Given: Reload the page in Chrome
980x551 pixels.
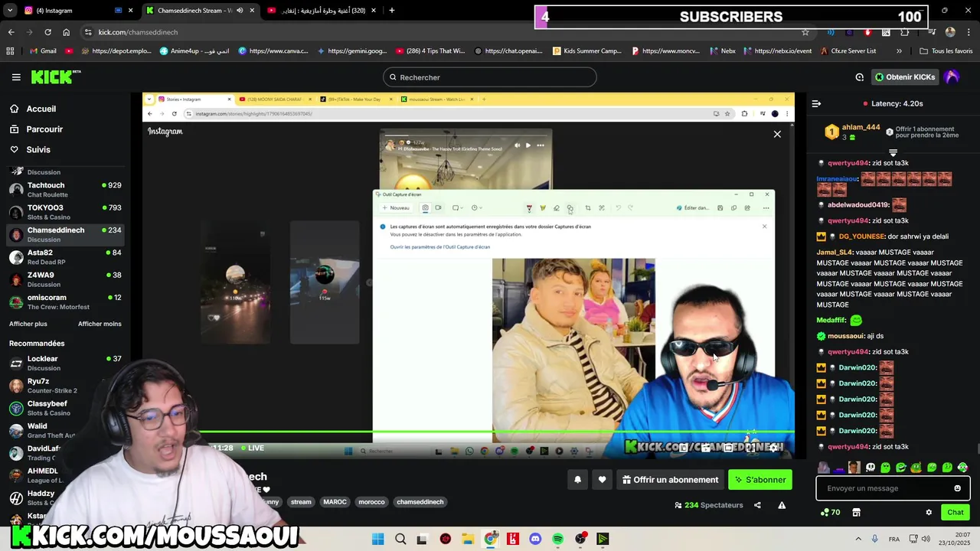Looking at the screenshot, I should tap(47, 32).
